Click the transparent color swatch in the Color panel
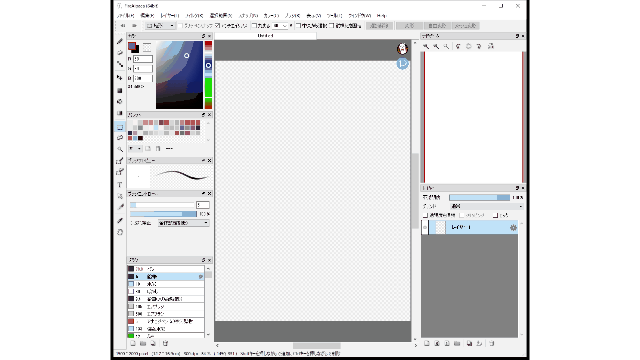The image size is (640, 360). point(147,47)
